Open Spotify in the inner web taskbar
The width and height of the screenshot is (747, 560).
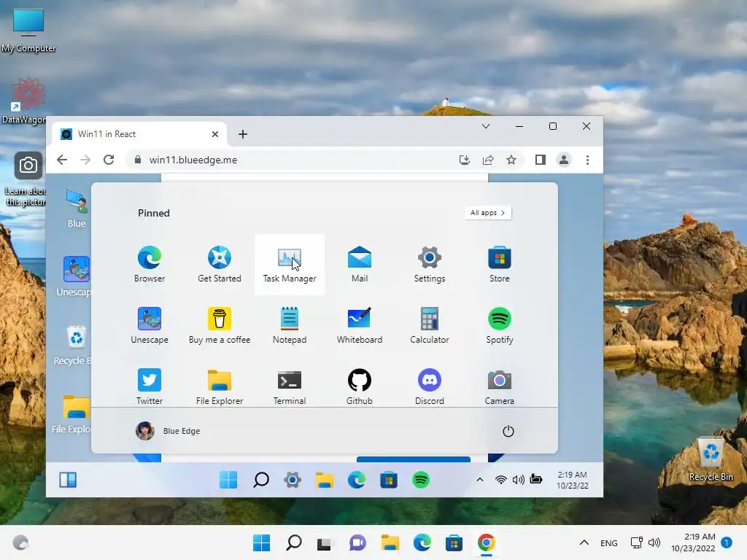[x=421, y=480]
